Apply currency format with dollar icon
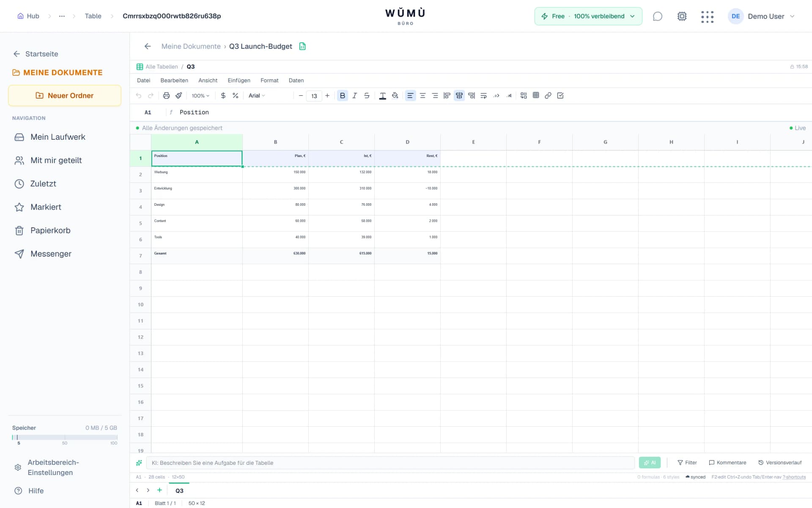Screen dimensions: 812x508 [223, 96]
